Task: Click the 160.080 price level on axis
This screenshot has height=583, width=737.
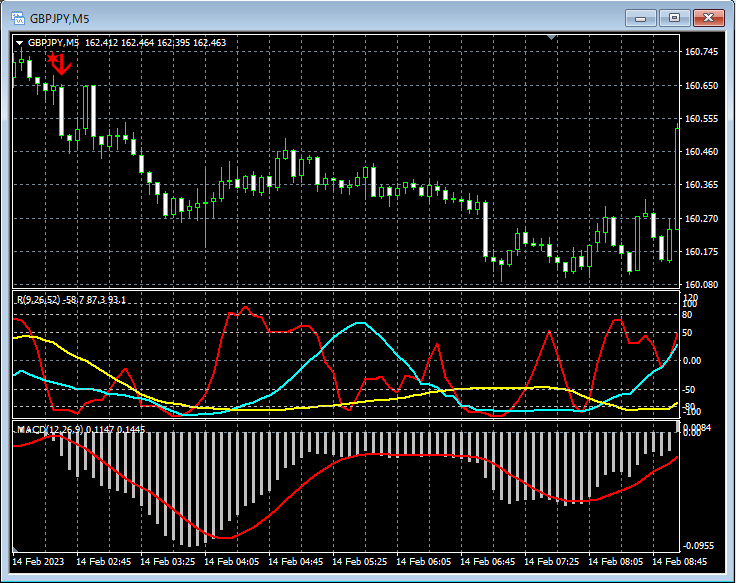Action: 702,285
